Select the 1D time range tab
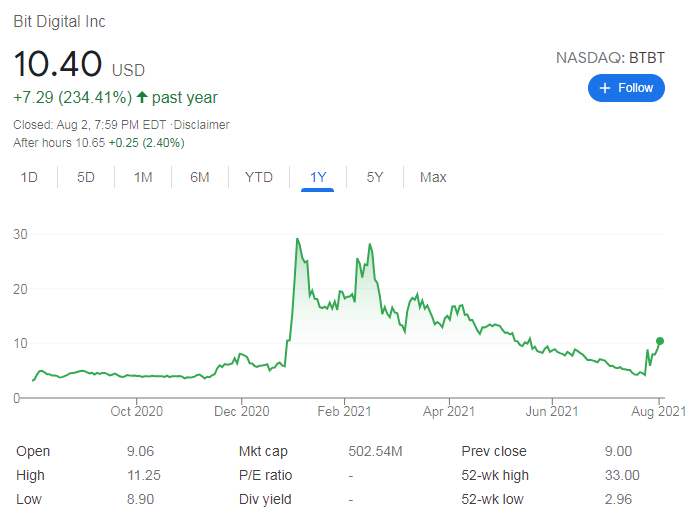The width and height of the screenshot is (693, 529). click(x=29, y=177)
